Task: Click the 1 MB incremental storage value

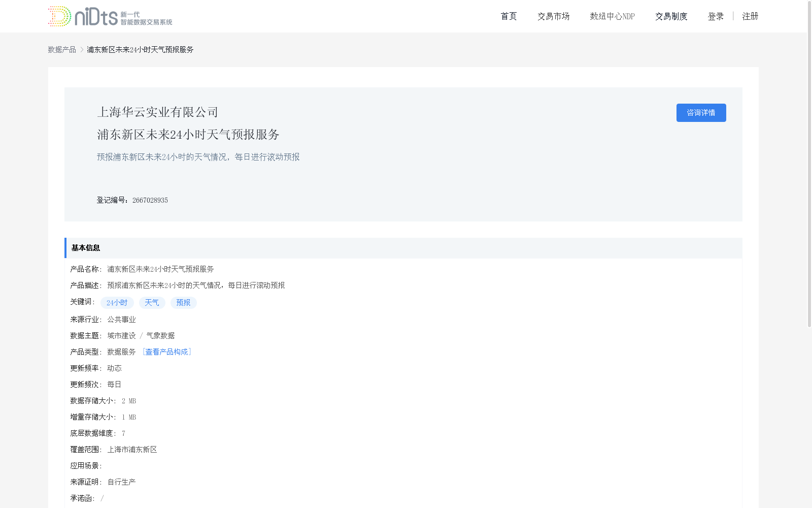Action: click(x=129, y=417)
